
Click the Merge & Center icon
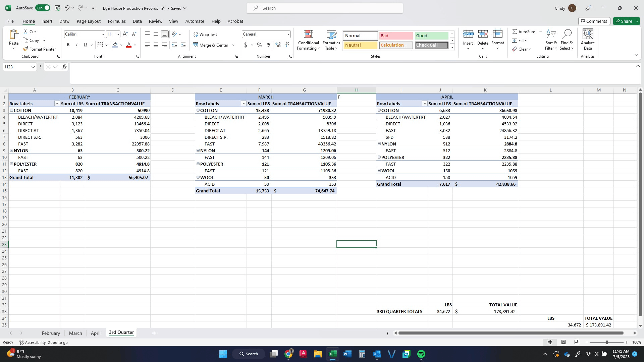click(196, 45)
